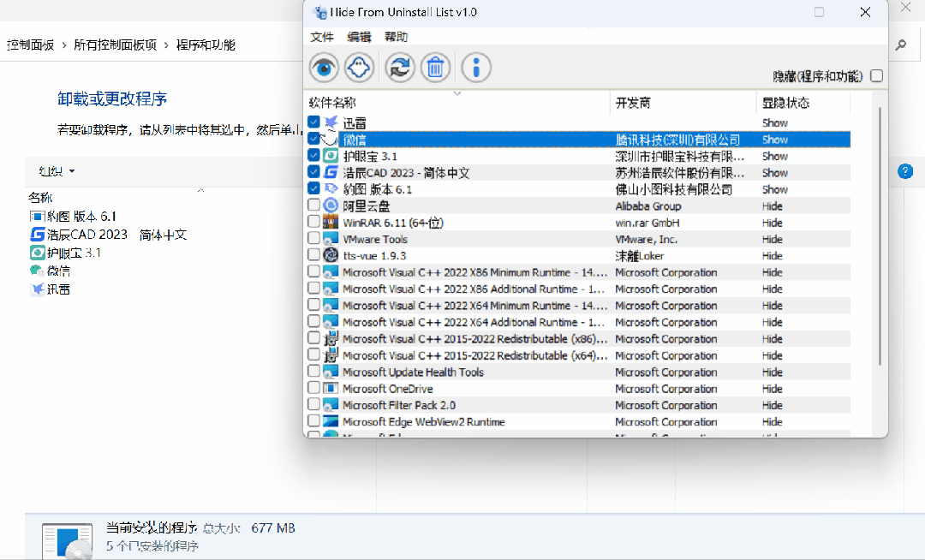Screen dimensions: 925x560
Task: Click the trash bin uninstall icon
Action: [435, 68]
